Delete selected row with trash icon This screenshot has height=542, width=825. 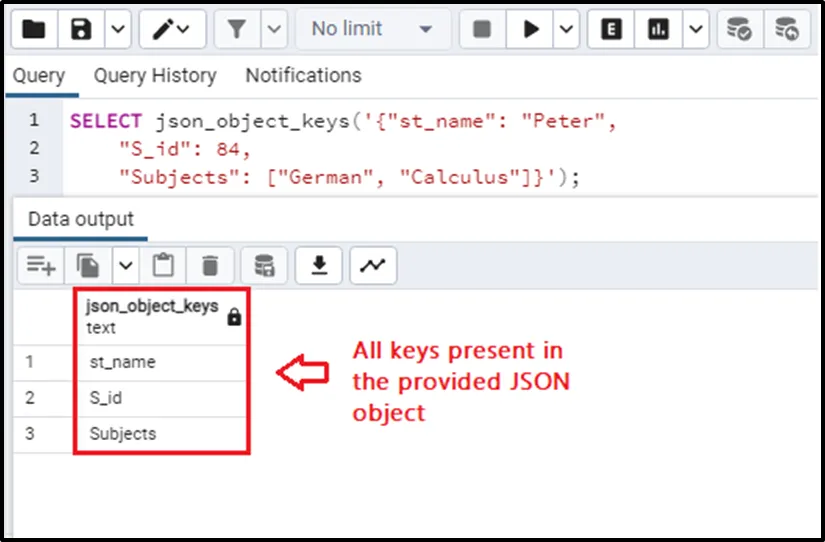coord(210,265)
